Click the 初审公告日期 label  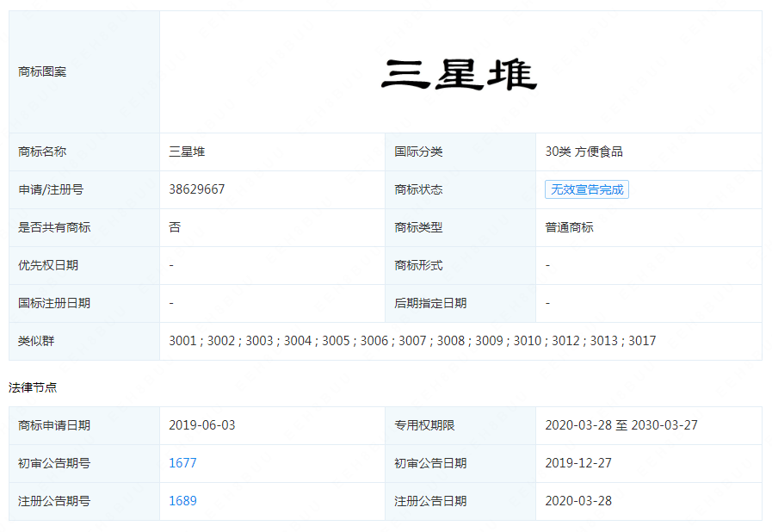coord(430,463)
